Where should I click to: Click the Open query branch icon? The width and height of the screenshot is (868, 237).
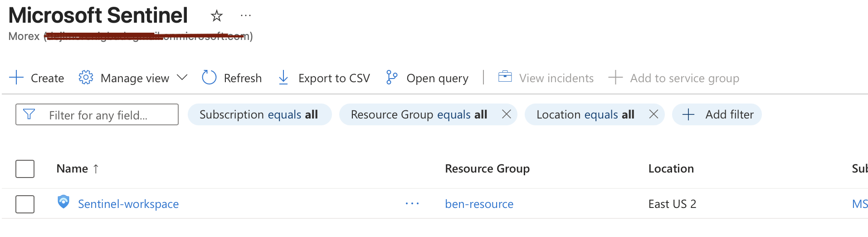[x=392, y=78]
